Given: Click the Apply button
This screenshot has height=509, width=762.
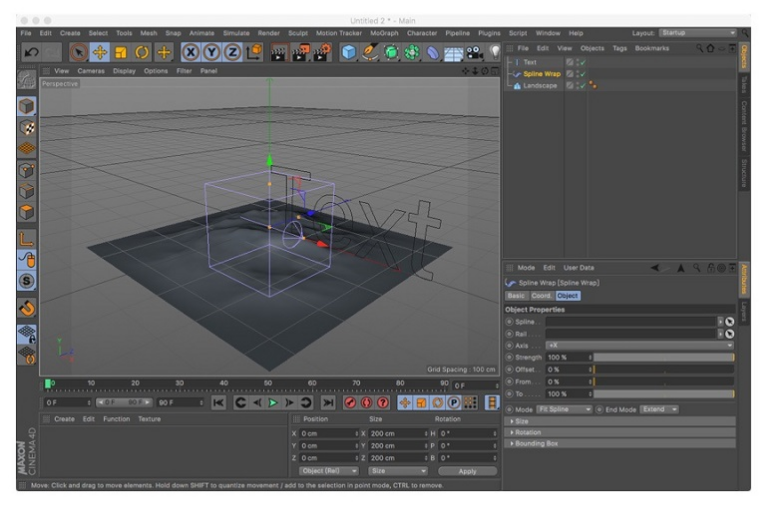Looking at the screenshot, I should click(466, 470).
